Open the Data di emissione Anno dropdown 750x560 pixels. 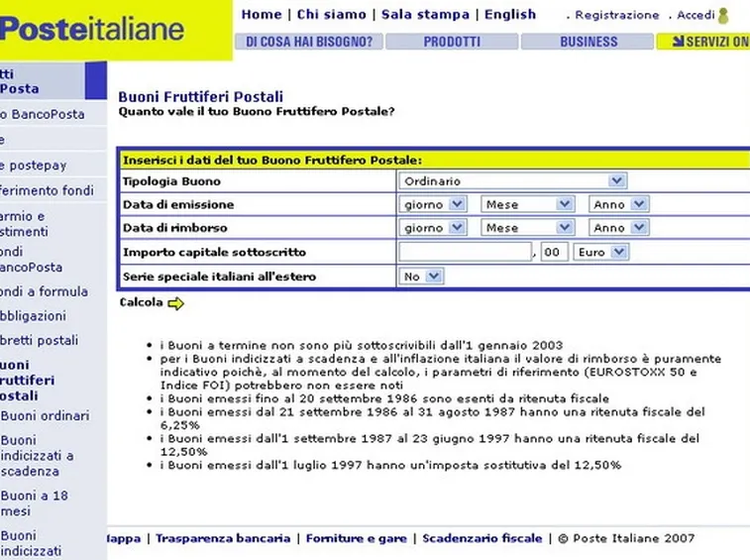click(618, 204)
